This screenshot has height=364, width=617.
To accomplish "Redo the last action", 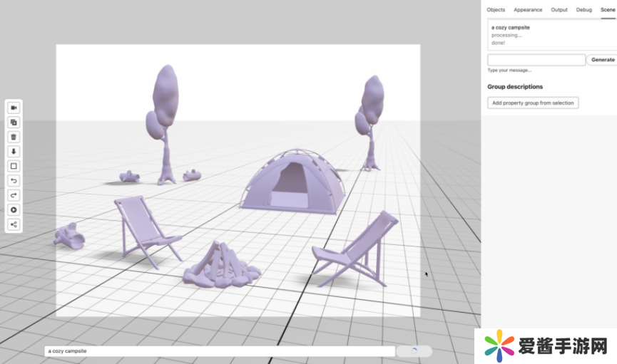I will (14, 195).
